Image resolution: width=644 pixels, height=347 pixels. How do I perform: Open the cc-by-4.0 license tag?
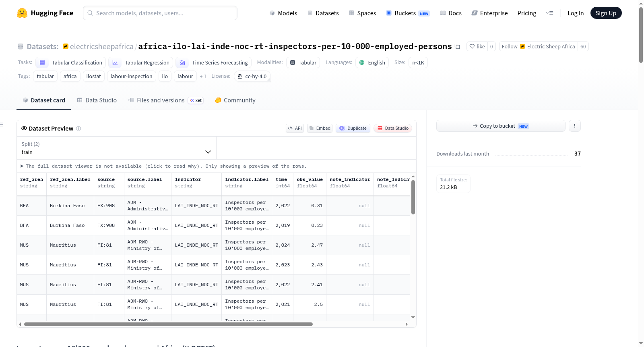pos(252,76)
